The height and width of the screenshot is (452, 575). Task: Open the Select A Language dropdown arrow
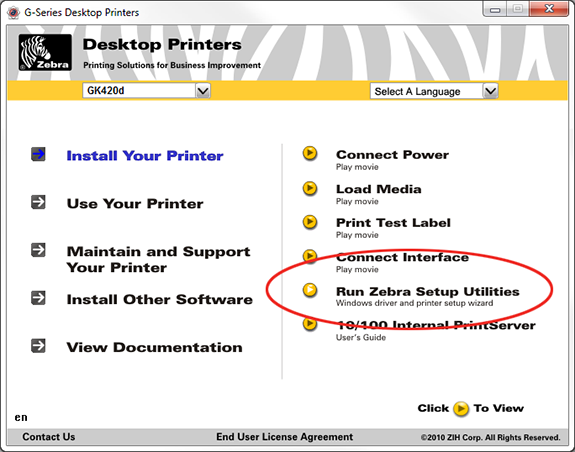tap(490, 91)
